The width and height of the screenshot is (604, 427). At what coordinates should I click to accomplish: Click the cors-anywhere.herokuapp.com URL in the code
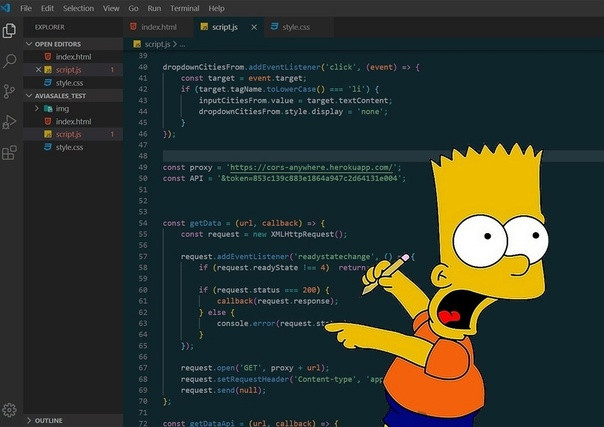[x=312, y=167]
